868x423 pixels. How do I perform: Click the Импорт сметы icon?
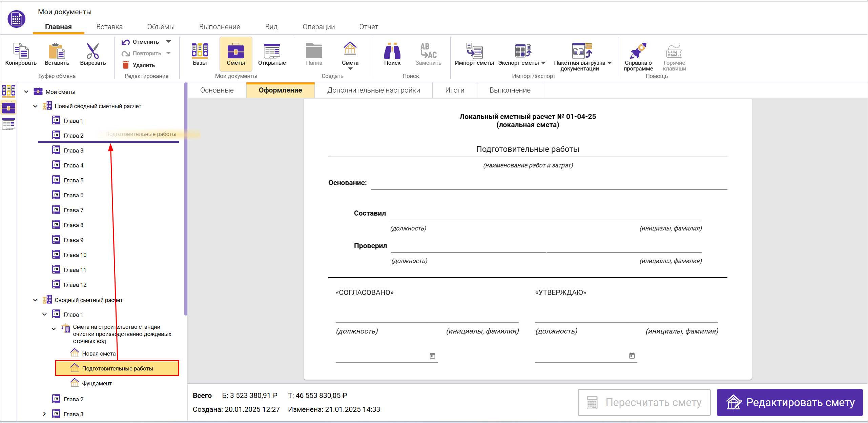pyautogui.click(x=474, y=51)
